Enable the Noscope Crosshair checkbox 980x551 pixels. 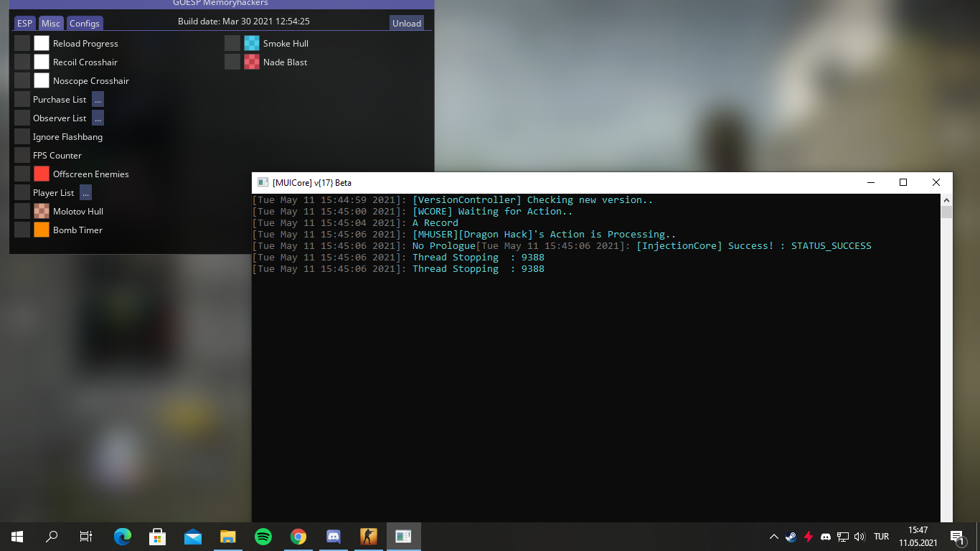tap(22, 80)
